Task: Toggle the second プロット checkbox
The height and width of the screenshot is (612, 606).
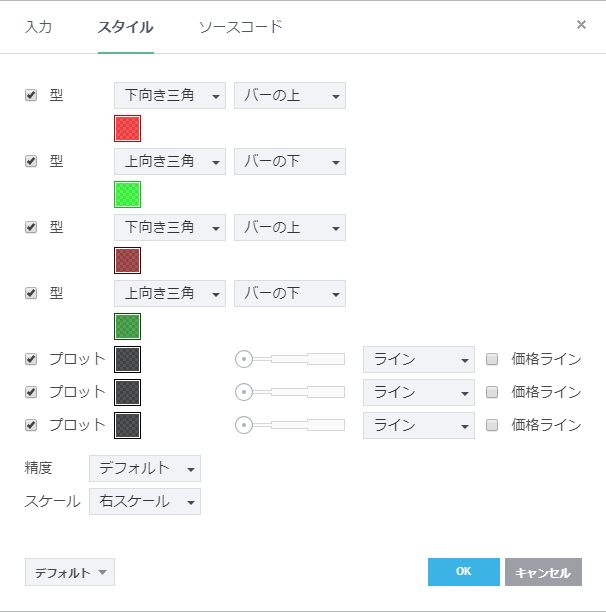Action: (31, 392)
